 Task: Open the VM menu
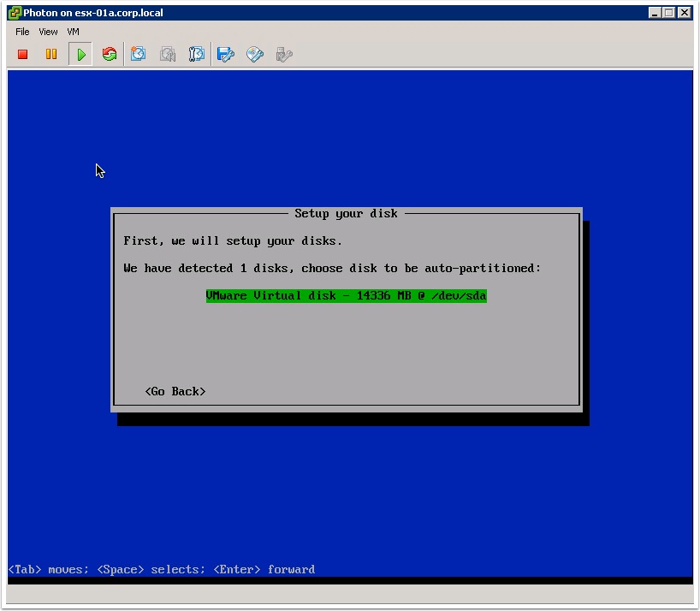tap(74, 32)
